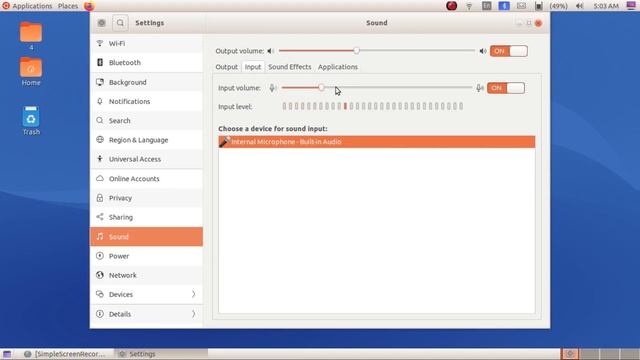Viewport: 640px width, 360px height.
Task: Turn off the output volume ON switch
Action: (x=509, y=51)
